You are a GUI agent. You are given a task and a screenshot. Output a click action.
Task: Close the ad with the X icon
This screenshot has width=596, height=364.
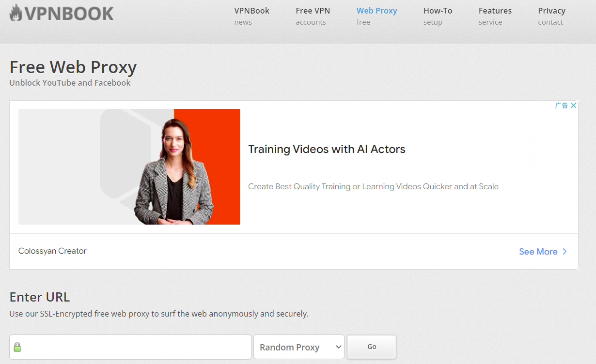click(x=573, y=106)
